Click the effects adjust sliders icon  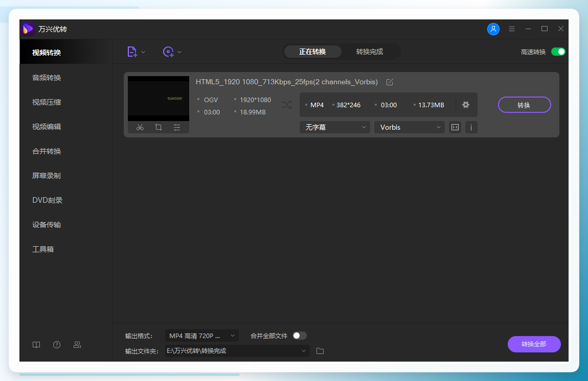(x=177, y=127)
